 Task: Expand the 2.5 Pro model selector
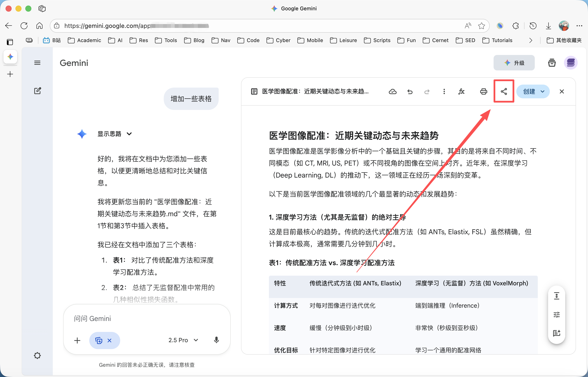[183, 340]
